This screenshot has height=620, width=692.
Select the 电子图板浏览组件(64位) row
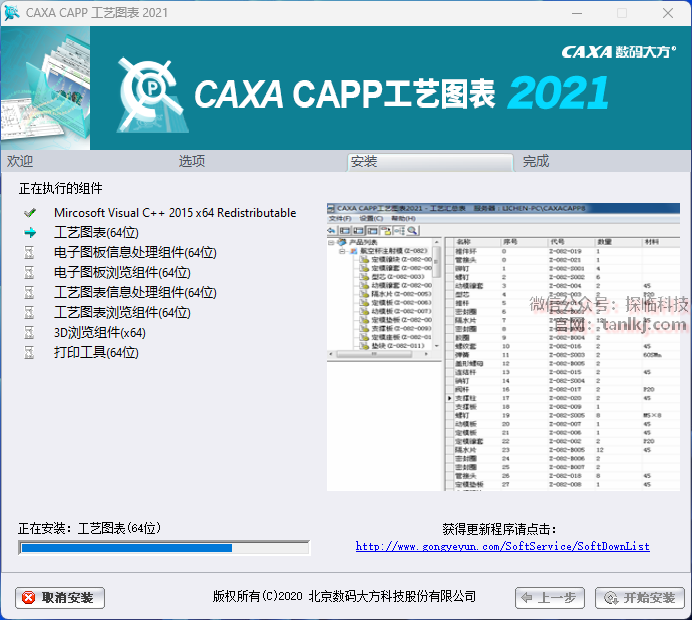point(122,272)
